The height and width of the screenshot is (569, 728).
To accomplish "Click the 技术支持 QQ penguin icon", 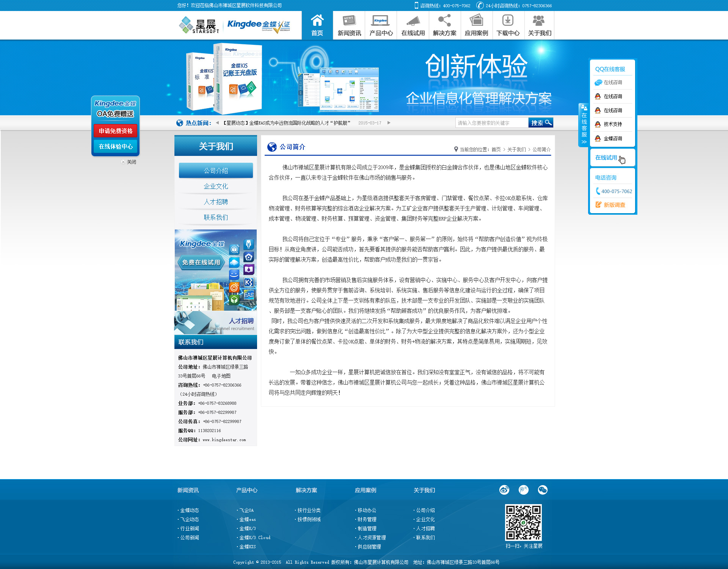I will click(598, 124).
